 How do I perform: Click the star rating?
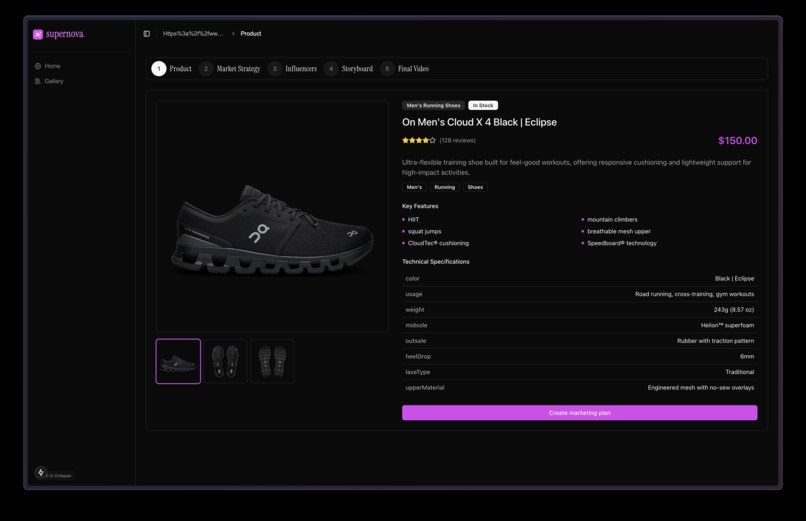point(419,140)
